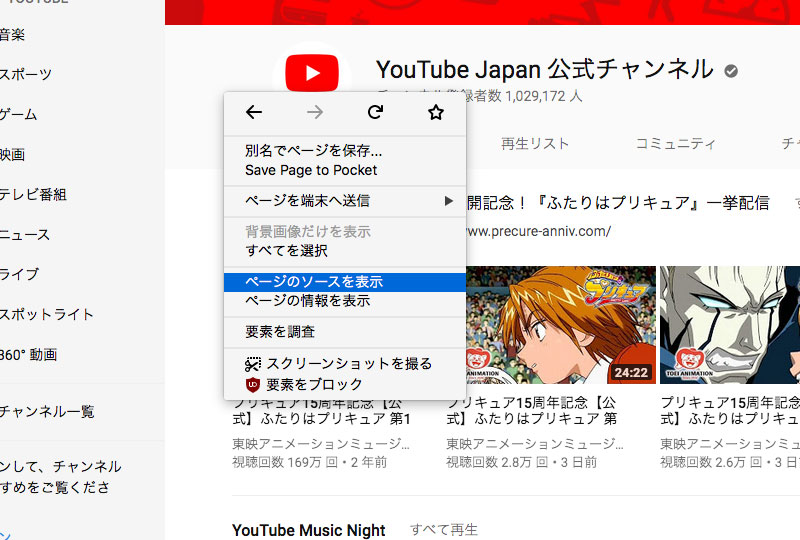800x540 pixels.
Task: Select ページの情報を表示
Action: pyautogui.click(x=344, y=301)
